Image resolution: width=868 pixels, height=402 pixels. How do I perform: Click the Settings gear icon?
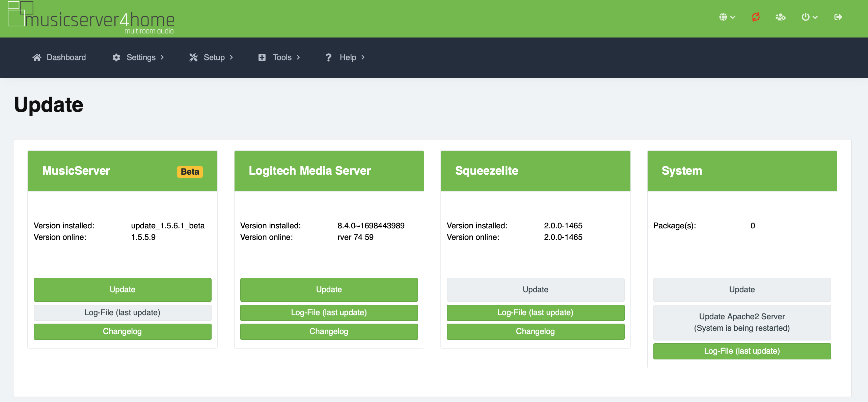pos(116,57)
